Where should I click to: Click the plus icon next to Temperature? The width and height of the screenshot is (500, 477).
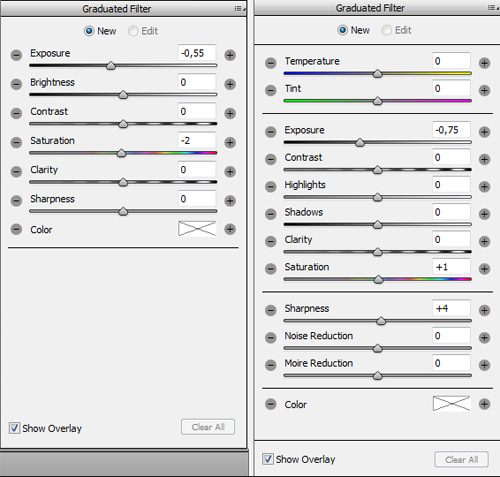[x=484, y=63]
